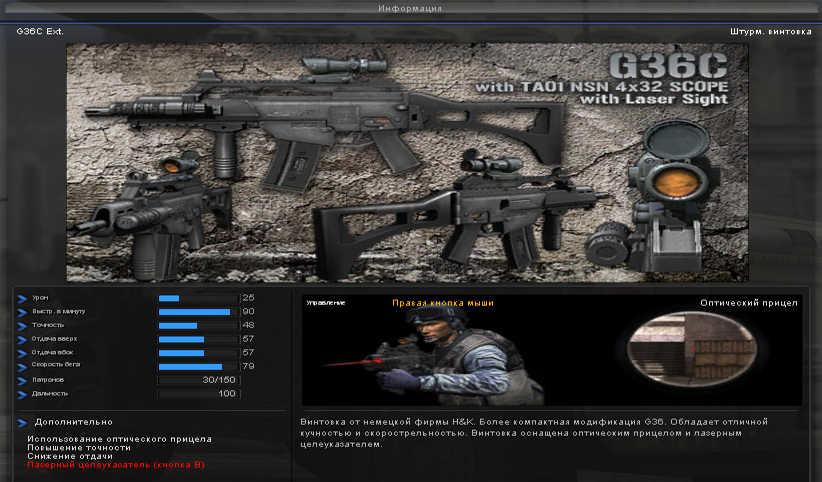Click the Выстр. в минуту stat label
822x482 pixels.
pyautogui.click(x=58, y=312)
